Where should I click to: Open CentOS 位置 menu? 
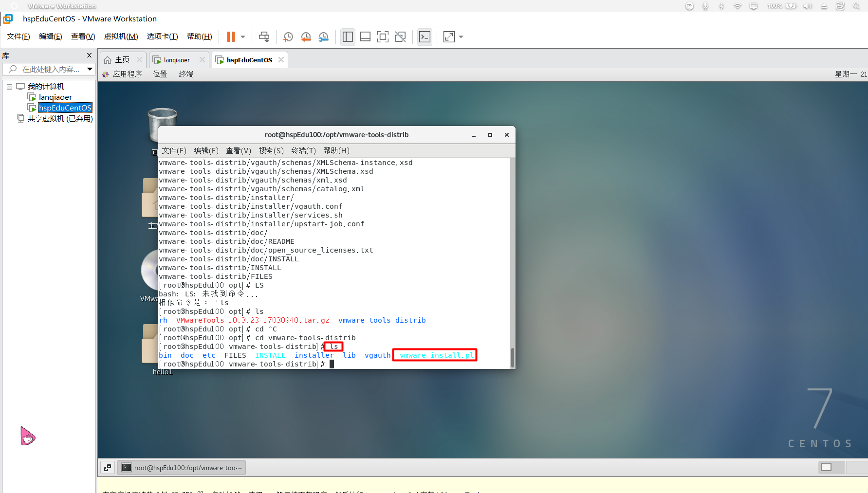point(160,74)
